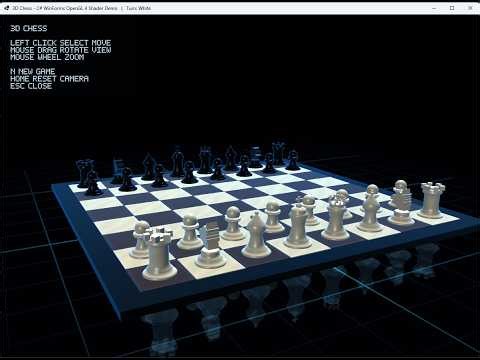Viewport: 480px width, 360px height.
Task: Click the HOME RESET CAMERA text
Action: tap(49, 79)
